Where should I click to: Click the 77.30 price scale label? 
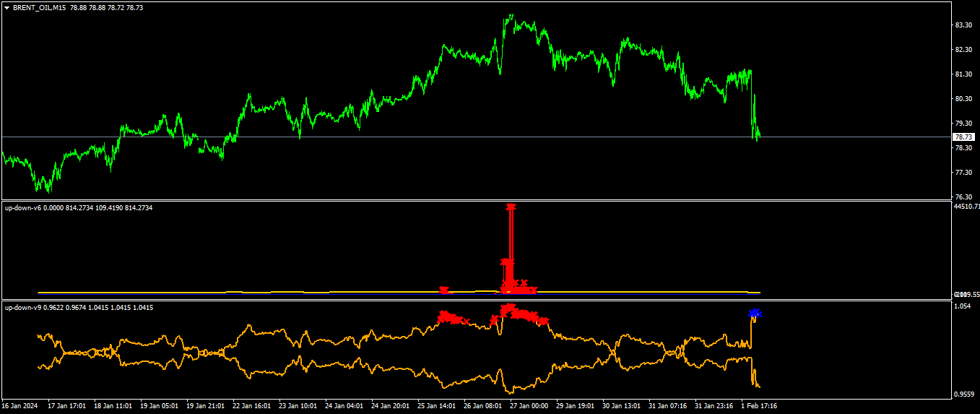(963, 172)
